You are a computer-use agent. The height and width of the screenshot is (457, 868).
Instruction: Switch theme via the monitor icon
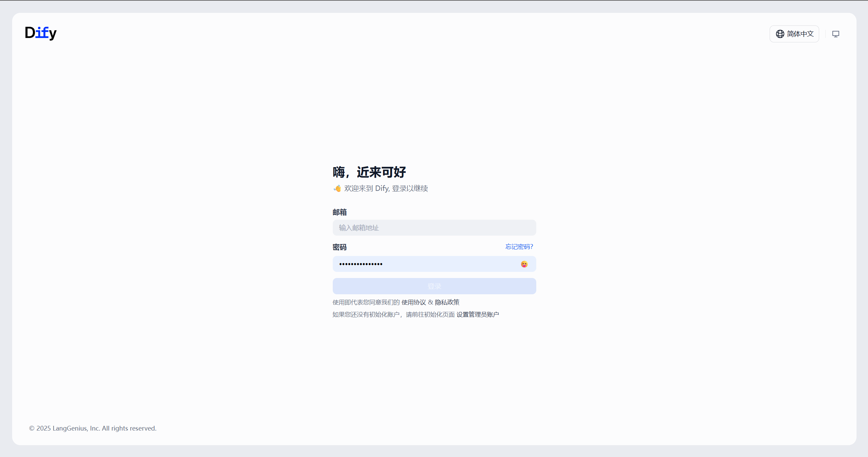click(835, 34)
